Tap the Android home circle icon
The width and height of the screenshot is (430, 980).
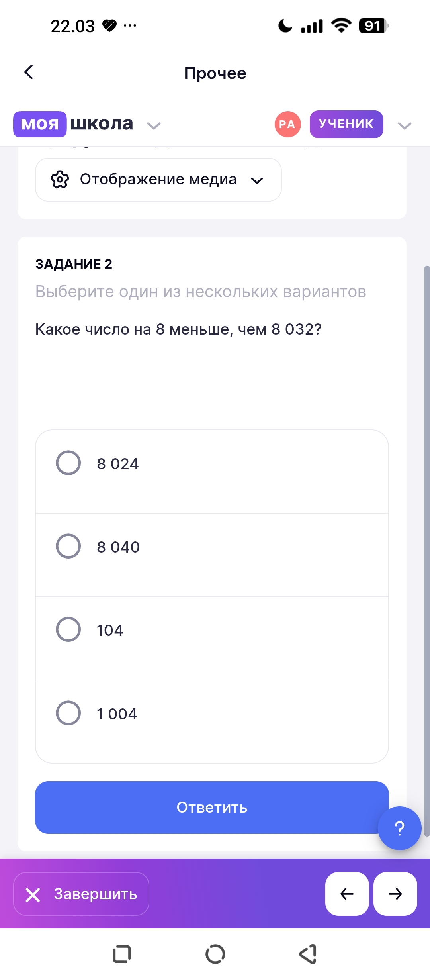[x=215, y=954]
